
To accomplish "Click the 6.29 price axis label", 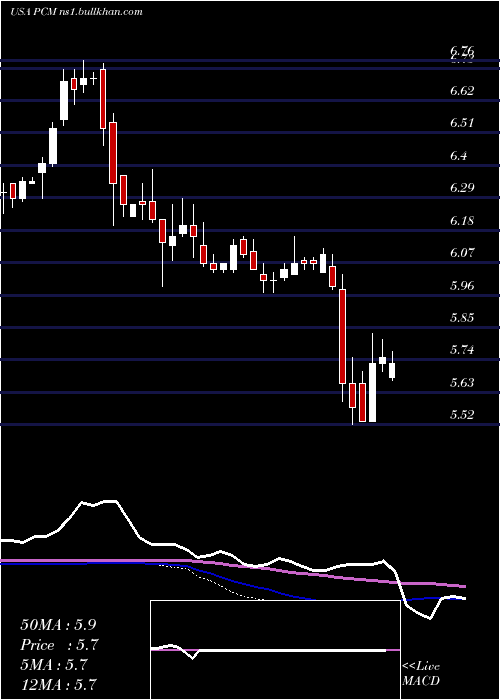I will (462, 188).
